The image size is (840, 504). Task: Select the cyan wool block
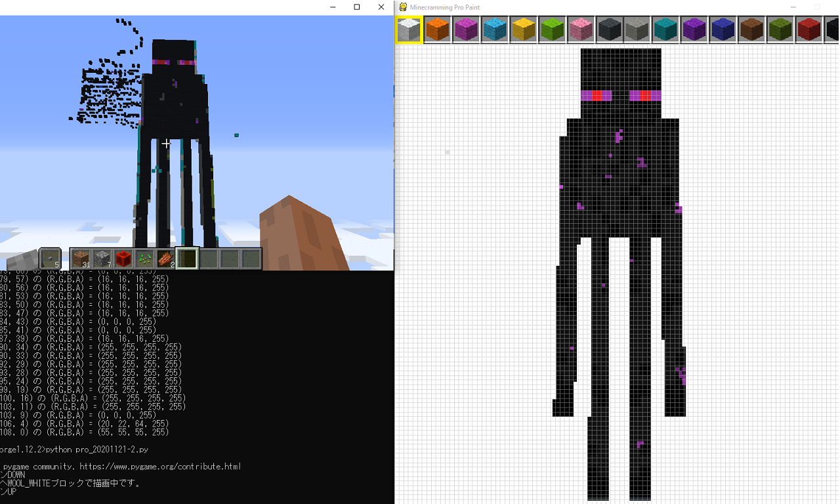click(x=667, y=30)
